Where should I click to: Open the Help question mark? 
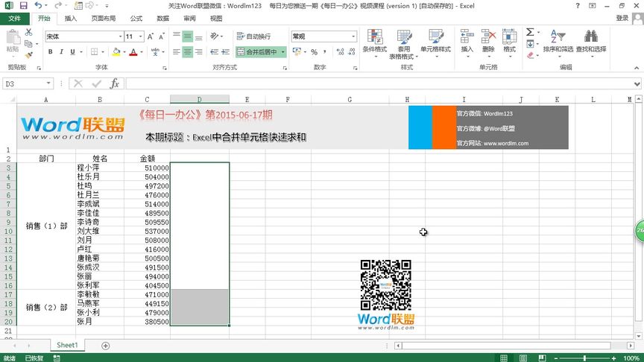click(x=578, y=6)
